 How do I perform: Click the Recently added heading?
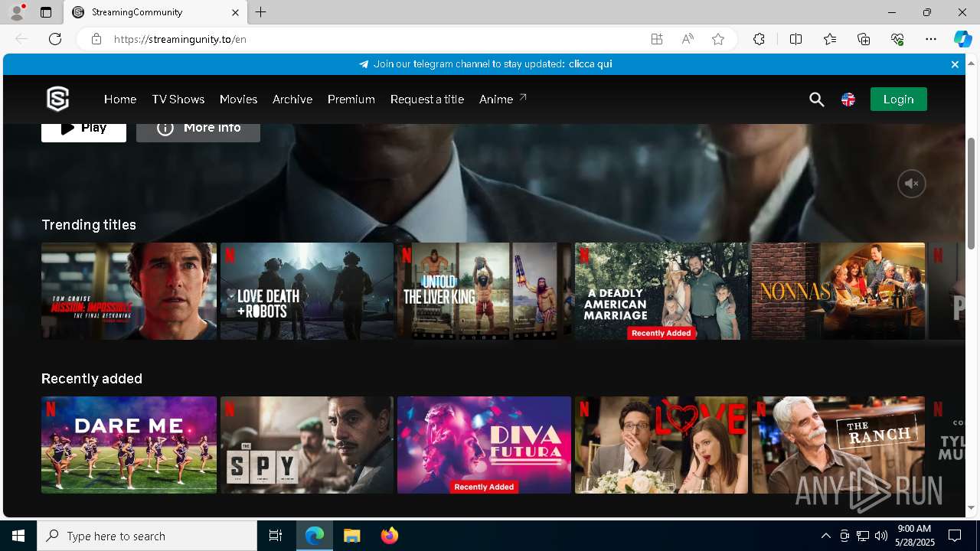(x=92, y=378)
